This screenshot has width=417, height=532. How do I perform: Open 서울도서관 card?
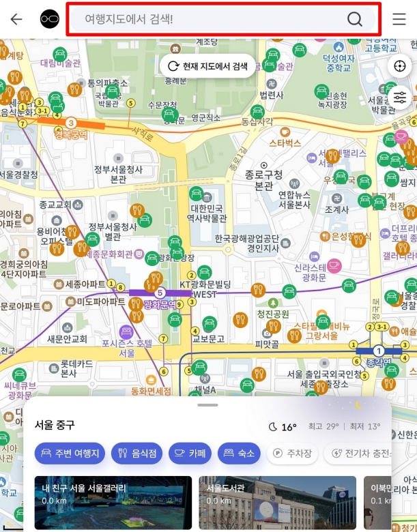coord(278,503)
